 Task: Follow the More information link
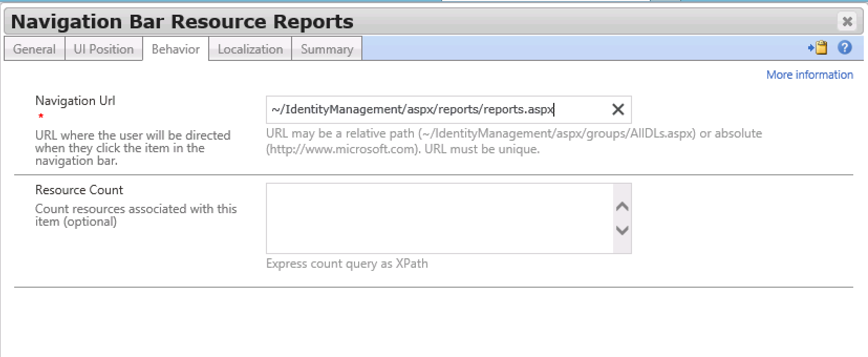click(809, 75)
